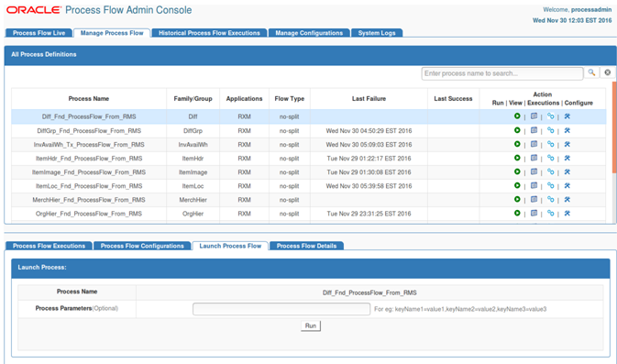Go to Manage Configurations tab
Viewport: 617px width, 364px height.
(309, 33)
